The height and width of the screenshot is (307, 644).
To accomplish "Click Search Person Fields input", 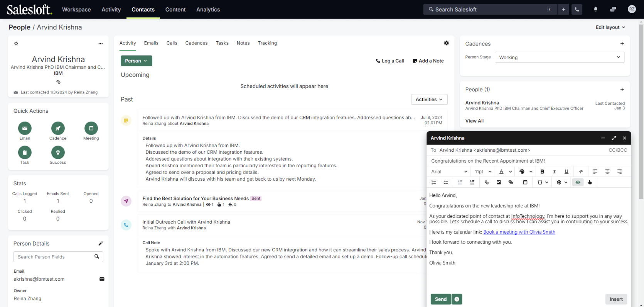I will (x=58, y=257).
